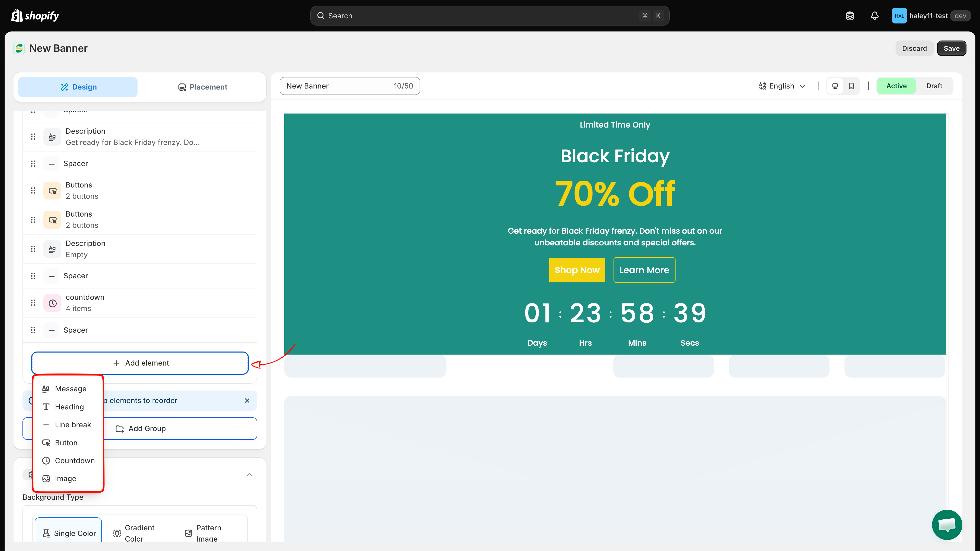Grab drag handle of first Buttons row

(33, 191)
